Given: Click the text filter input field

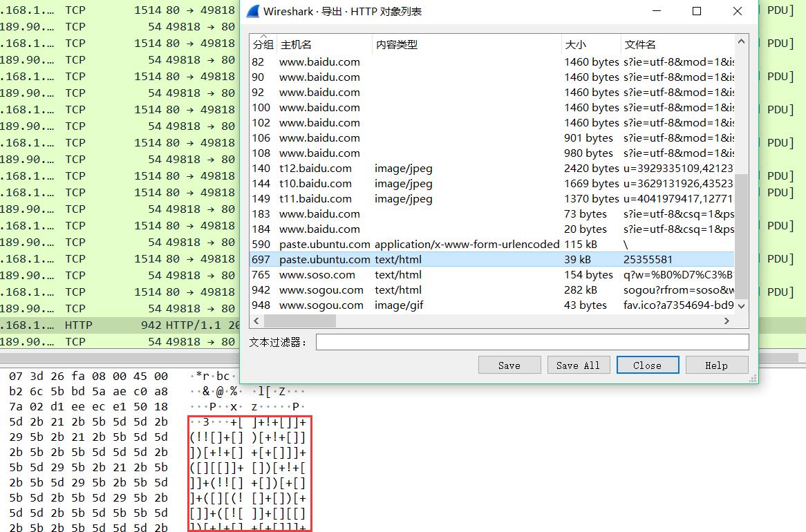Looking at the screenshot, I should [x=532, y=342].
